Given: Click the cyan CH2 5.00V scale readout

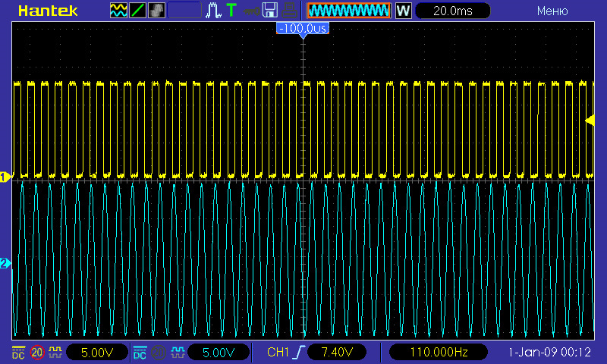Looking at the screenshot, I should click(x=219, y=353).
